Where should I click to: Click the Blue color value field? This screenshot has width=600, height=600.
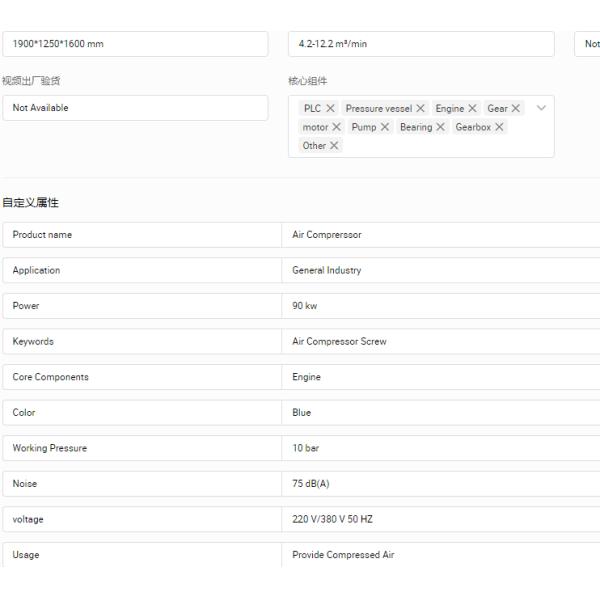pos(440,412)
